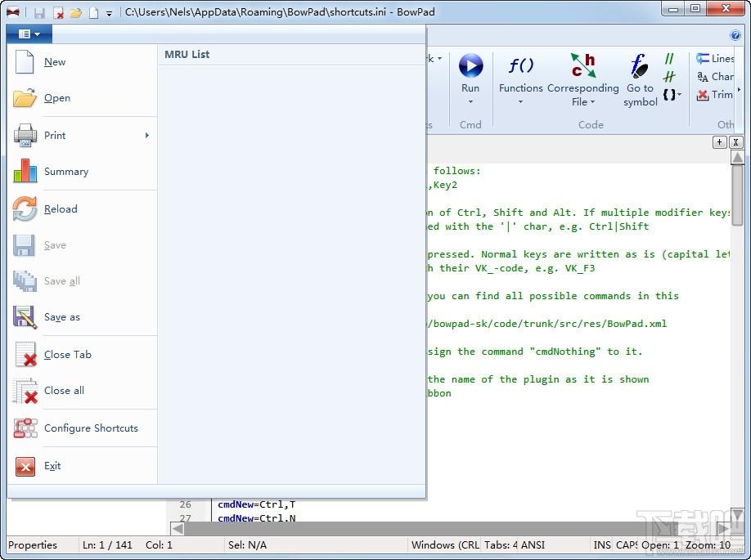Choose Open from the file menu

82,98
